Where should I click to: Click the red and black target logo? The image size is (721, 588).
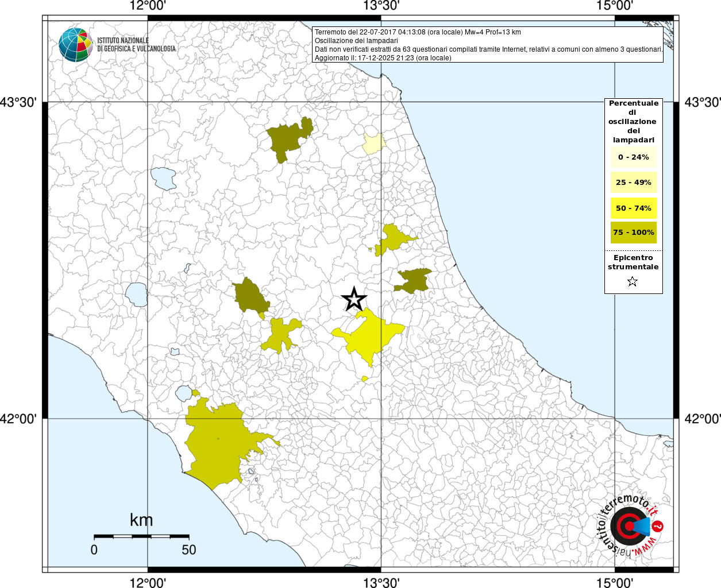coord(628,526)
